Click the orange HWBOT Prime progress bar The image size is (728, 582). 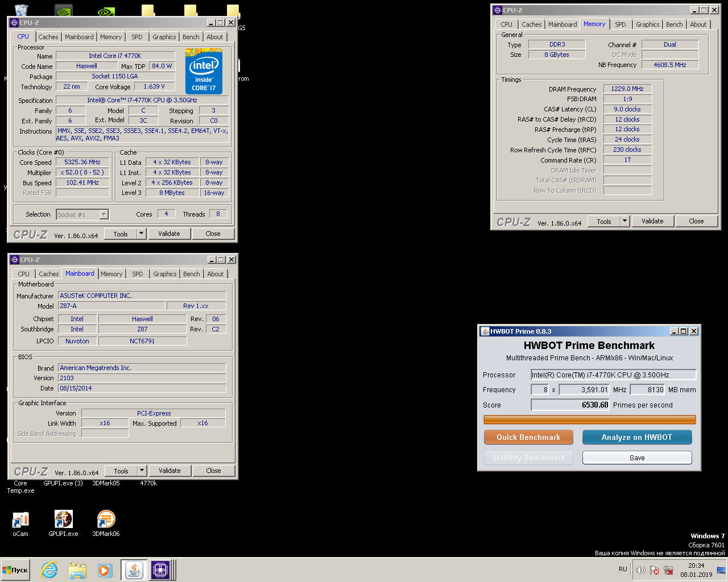pyautogui.click(x=590, y=419)
